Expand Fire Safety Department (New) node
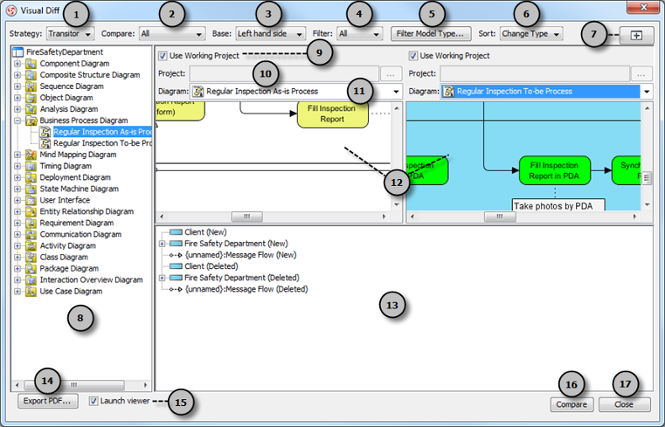 [162, 244]
